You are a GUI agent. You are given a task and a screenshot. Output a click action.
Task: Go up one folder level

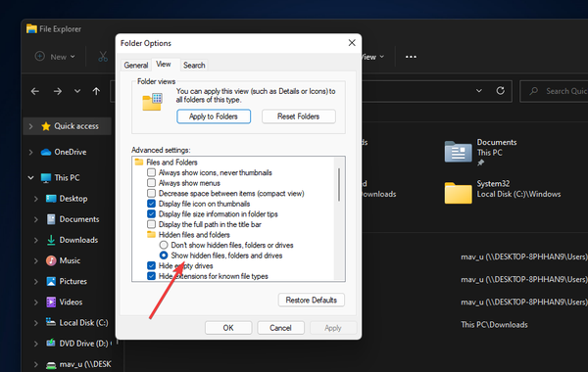(96, 91)
